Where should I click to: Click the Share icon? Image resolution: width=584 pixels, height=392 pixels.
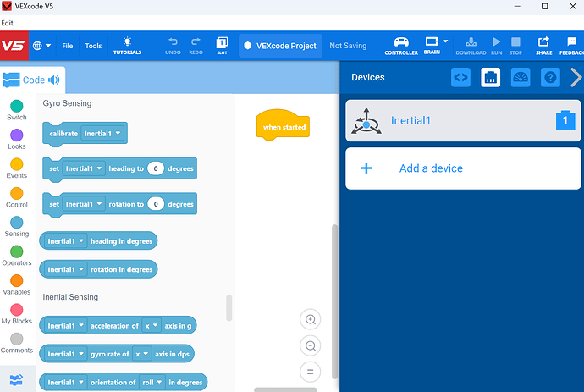coord(543,46)
